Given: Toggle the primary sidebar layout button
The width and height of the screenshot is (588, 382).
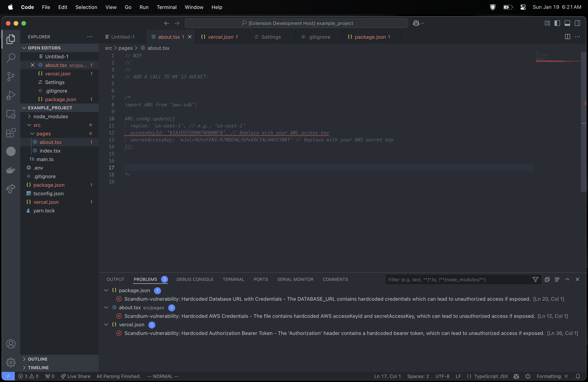Looking at the screenshot, I should tap(557, 23).
